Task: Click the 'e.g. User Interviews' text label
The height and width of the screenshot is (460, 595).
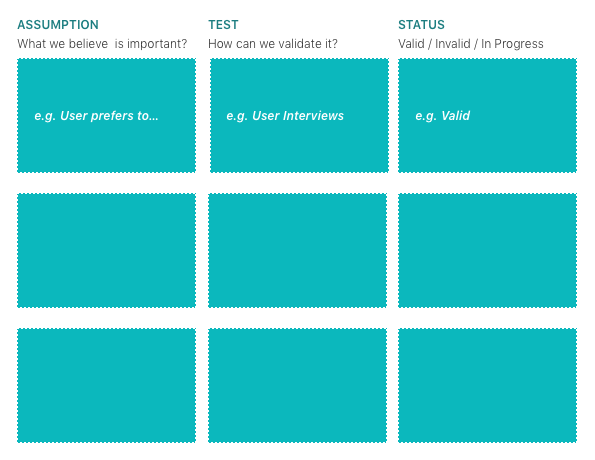Action: click(285, 116)
